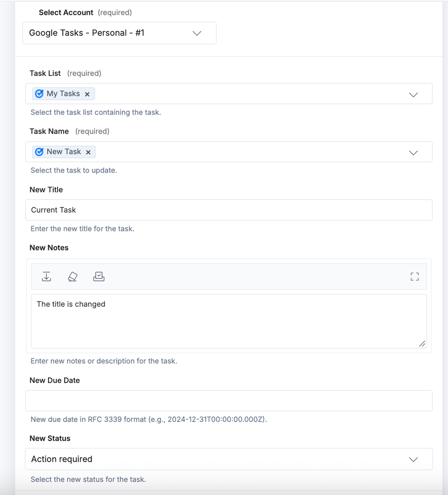Click the Task Name label
Screen dimensions: 448x495
point(49,131)
